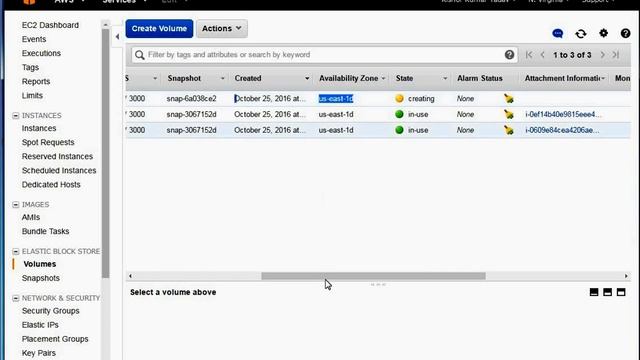This screenshot has height=360, width=640.
Task: Open the help question mark icon
Action: (625, 33)
